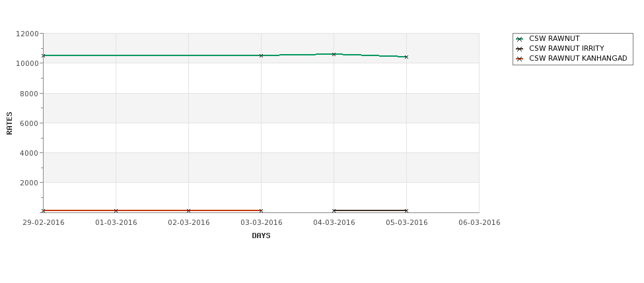
Task: Click green line data point at 29-02-2016
Action: pyautogui.click(x=43, y=55)
